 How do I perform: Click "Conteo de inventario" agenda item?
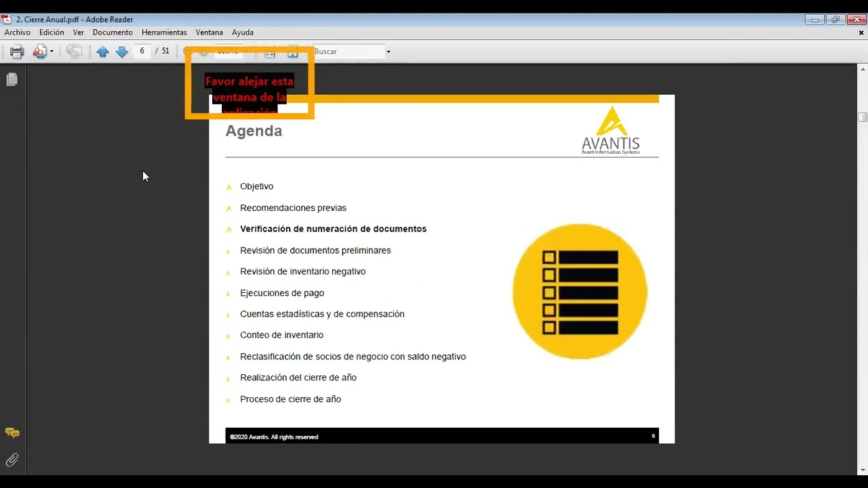point(281,335)
